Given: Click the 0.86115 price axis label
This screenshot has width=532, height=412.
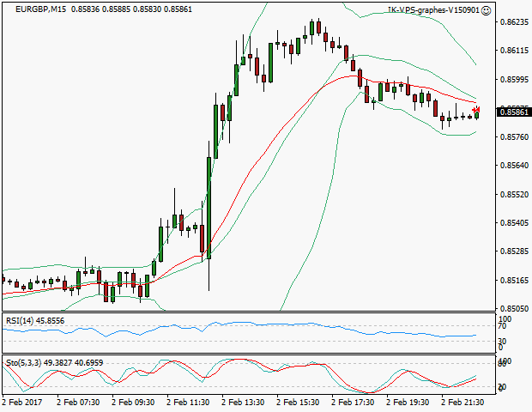Looking at the screenshot, I should point(512,51).
